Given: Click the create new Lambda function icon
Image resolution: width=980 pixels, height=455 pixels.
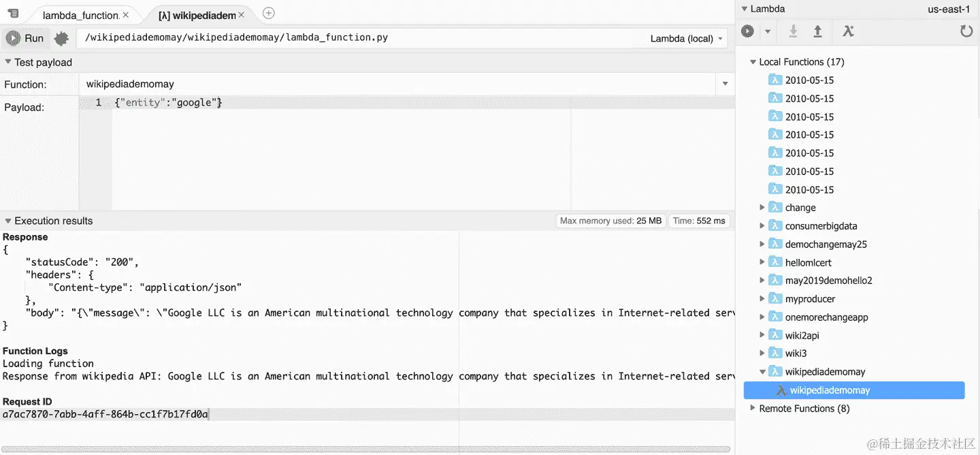Looking at the screenshot, I should (x=848, y=31).
